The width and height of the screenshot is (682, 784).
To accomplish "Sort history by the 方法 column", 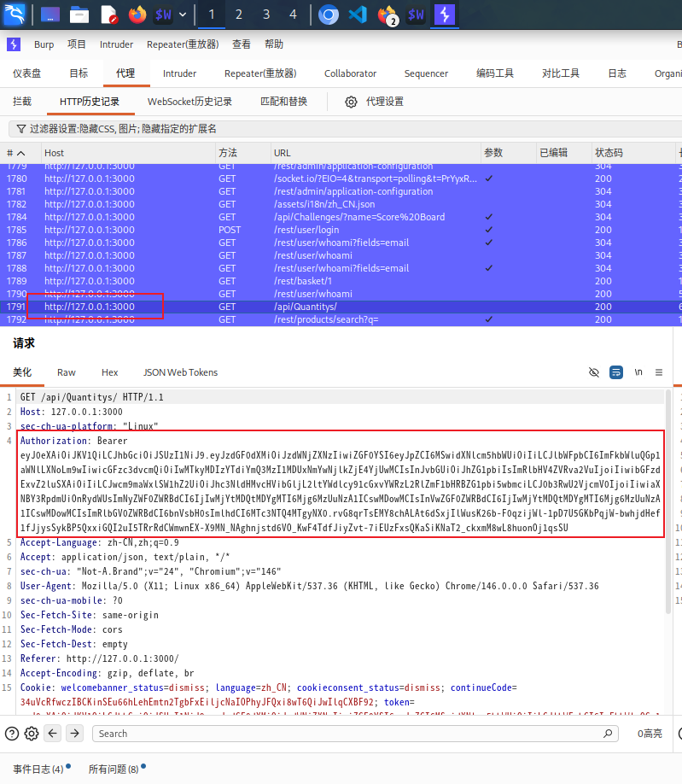I will pyautogui.click(x=242, y=153).
